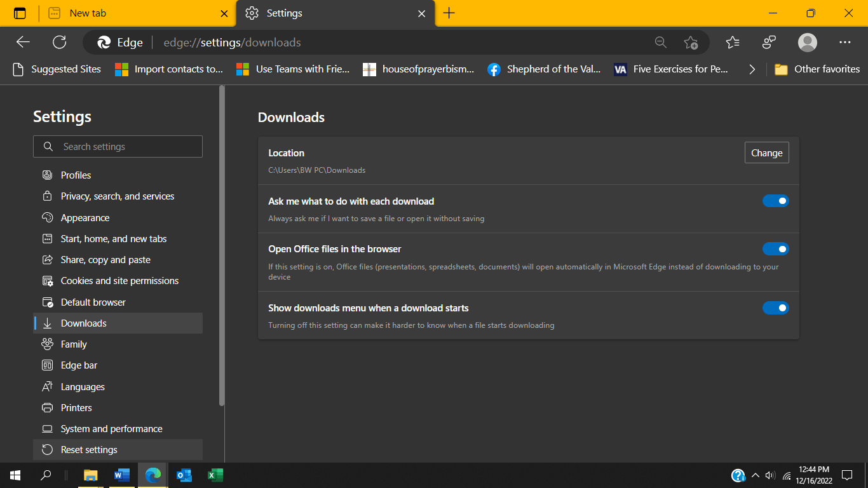Click the System and performance icon
This screenshot has width=868, height=488.
click(47, 428)
